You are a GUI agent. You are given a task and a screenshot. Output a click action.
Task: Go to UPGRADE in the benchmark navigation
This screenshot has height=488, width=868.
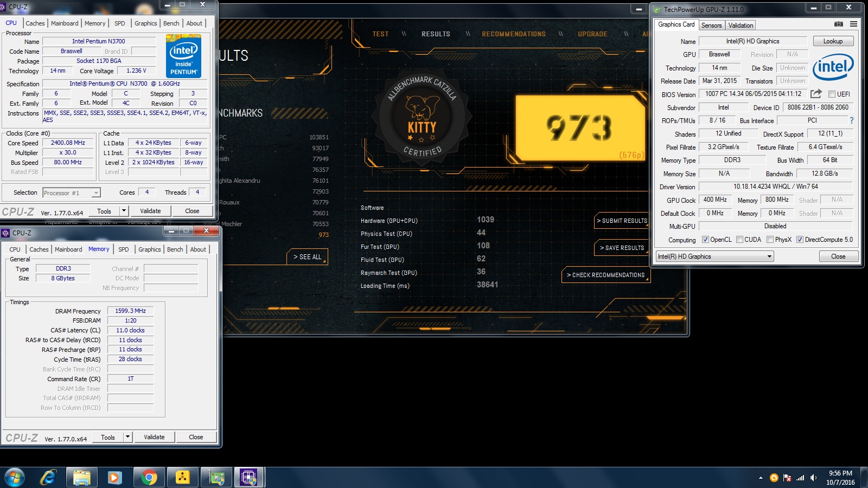point(592,34)
